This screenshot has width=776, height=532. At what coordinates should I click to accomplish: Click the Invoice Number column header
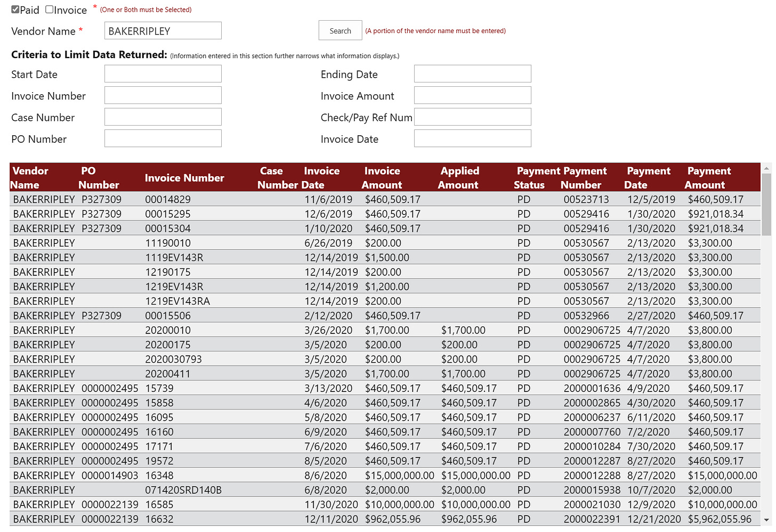[184, 178]
